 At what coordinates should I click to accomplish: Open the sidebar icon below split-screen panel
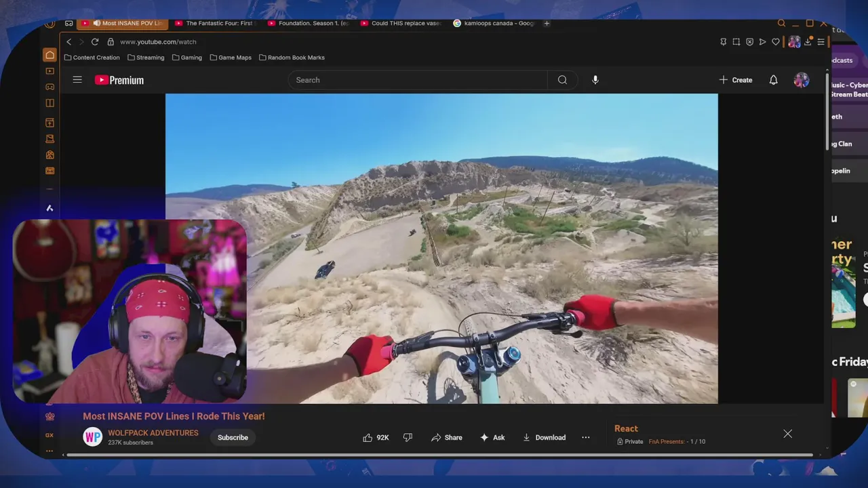click(50, 123)
